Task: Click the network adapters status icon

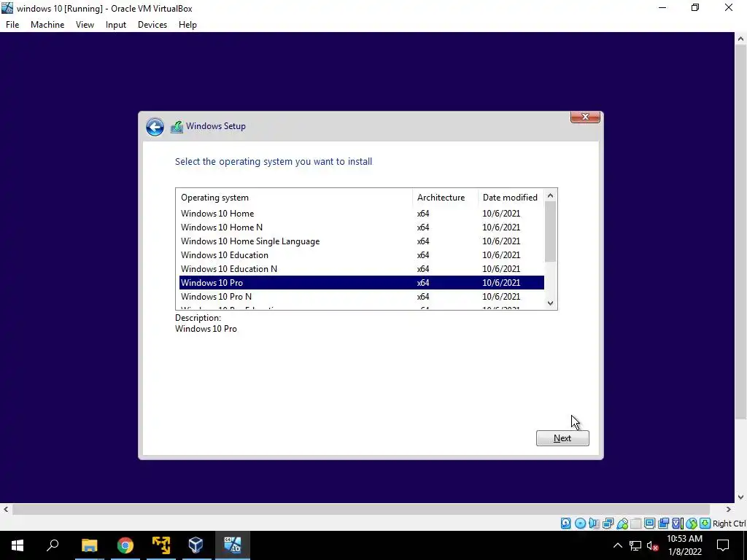Action: pos(608,524)
